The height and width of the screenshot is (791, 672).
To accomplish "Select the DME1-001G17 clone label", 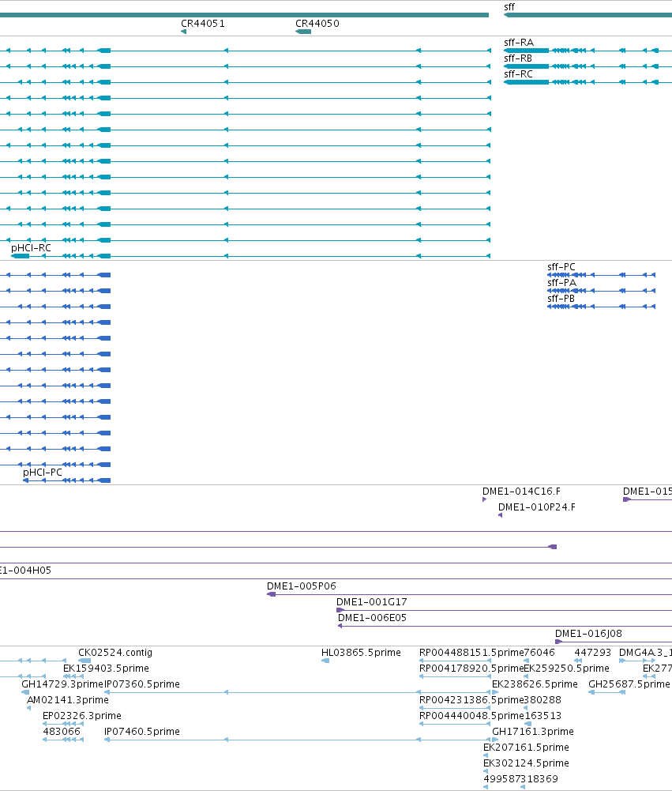I will click(372, 602).
